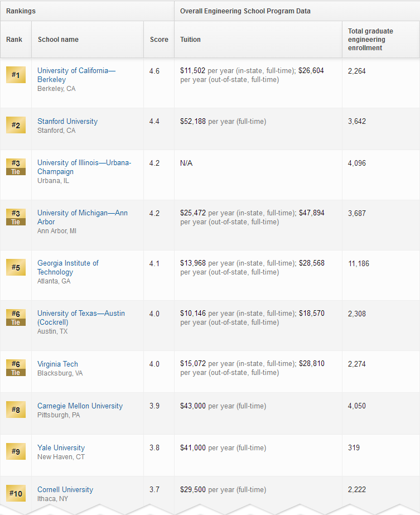Click the Tuition column header
420x515 pixels.
click(190, 40)
